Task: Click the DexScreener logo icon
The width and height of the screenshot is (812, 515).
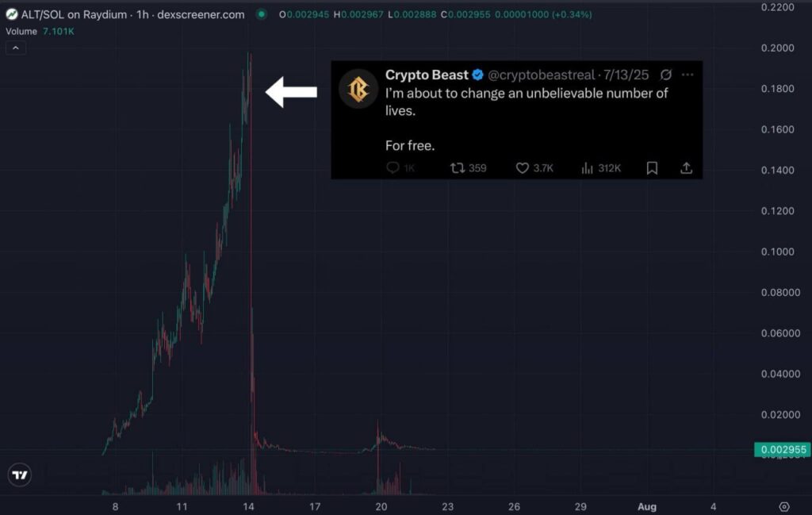Action: (x=11, y=13)
